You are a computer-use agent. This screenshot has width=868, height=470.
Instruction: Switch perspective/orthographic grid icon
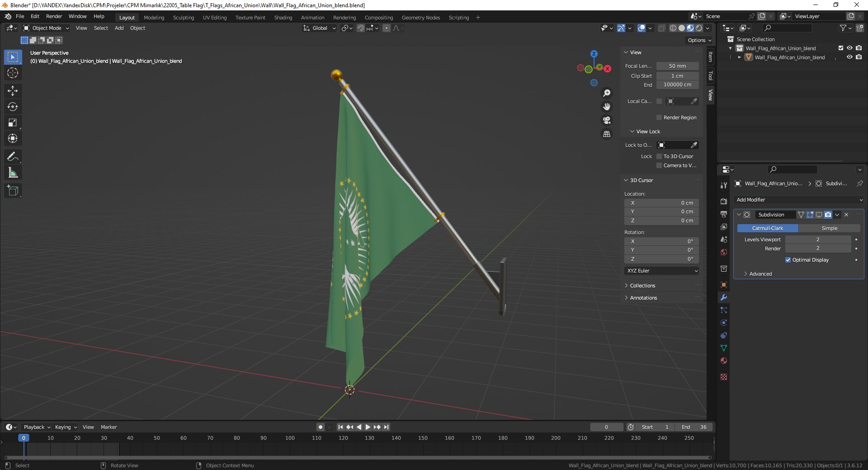coord(607,134)
